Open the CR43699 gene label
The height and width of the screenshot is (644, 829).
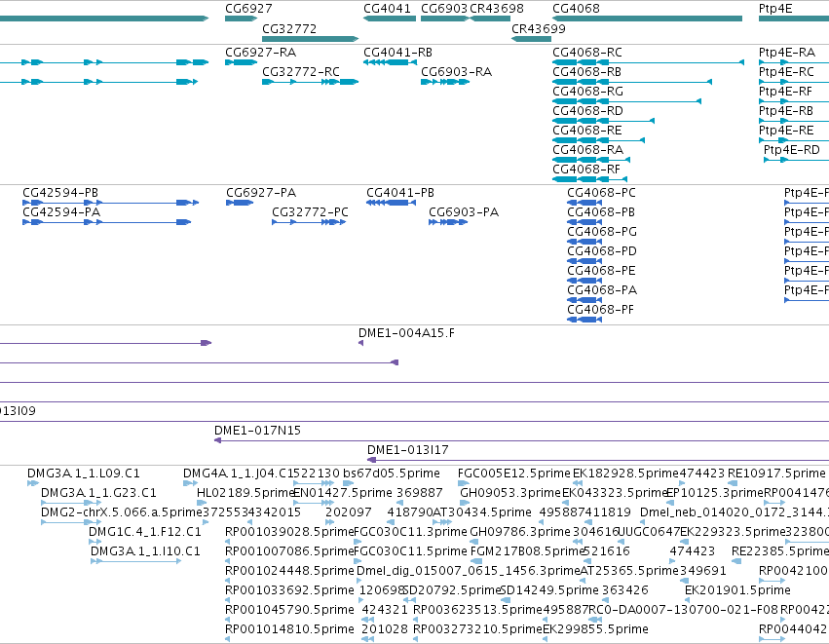(538, 28)
